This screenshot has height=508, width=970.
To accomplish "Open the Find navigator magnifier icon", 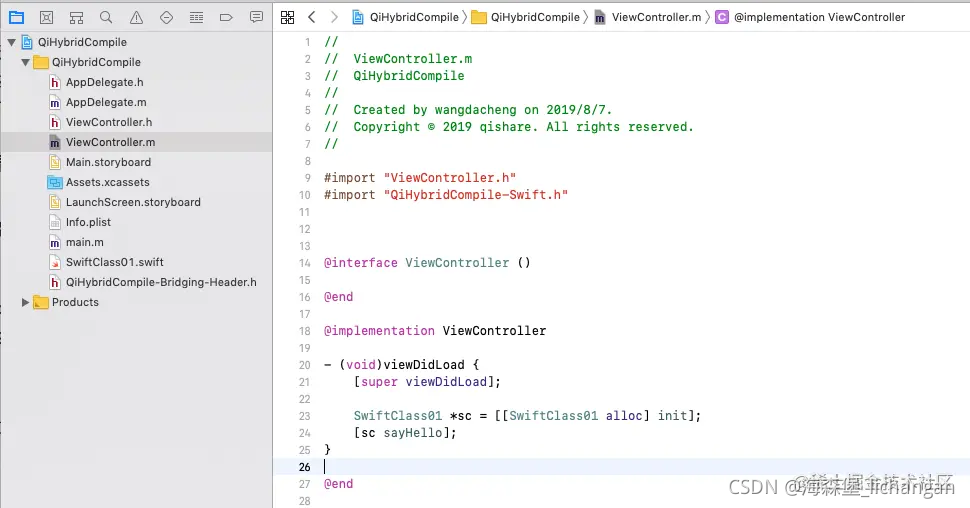I will coord(106,17).
